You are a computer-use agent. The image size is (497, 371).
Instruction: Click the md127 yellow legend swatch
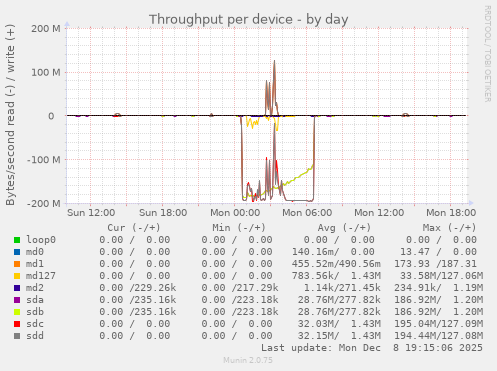pyautogui.click(x=17, y=276)
